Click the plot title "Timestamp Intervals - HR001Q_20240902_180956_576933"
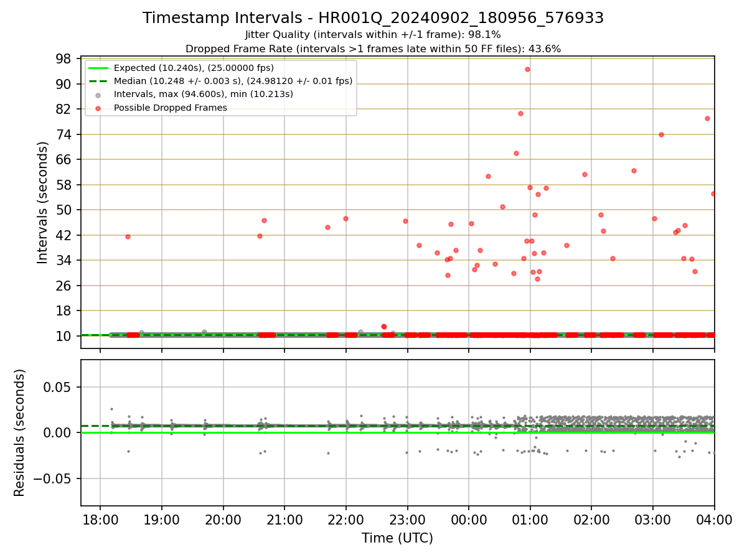Viewport: 747px width, 560px height. 373,18
